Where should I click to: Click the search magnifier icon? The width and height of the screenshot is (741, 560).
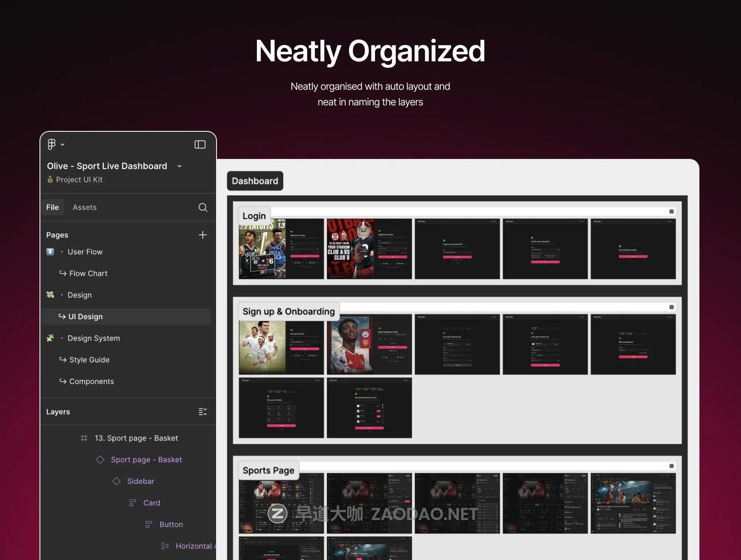[x=203, y=208]
